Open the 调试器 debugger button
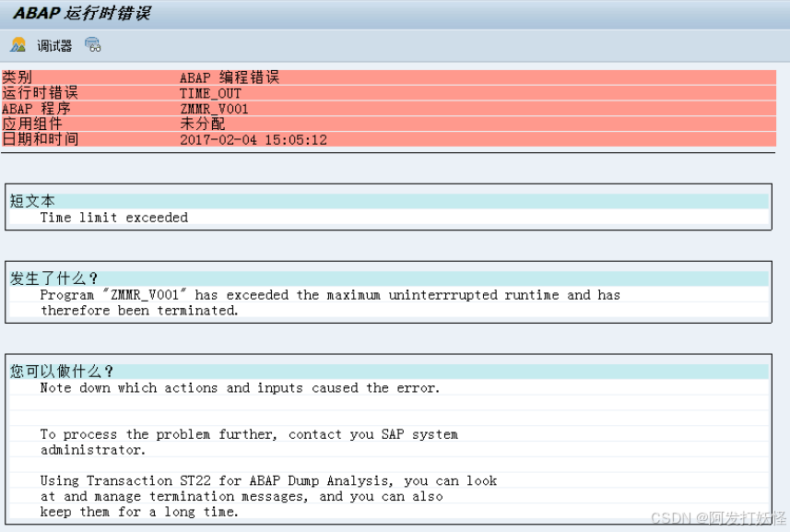Viewport: 790px width, 532px height. [x=54, y=46]
